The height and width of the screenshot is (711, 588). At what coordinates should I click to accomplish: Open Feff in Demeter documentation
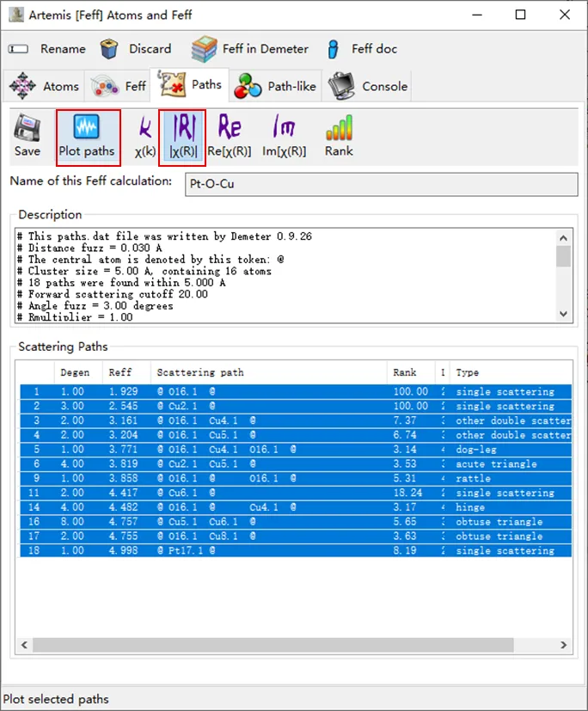point(250,48)
